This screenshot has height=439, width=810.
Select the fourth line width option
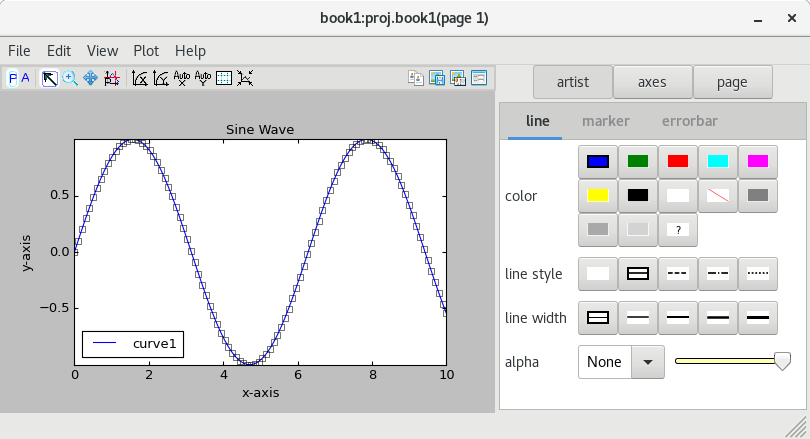tap(718, 318)
